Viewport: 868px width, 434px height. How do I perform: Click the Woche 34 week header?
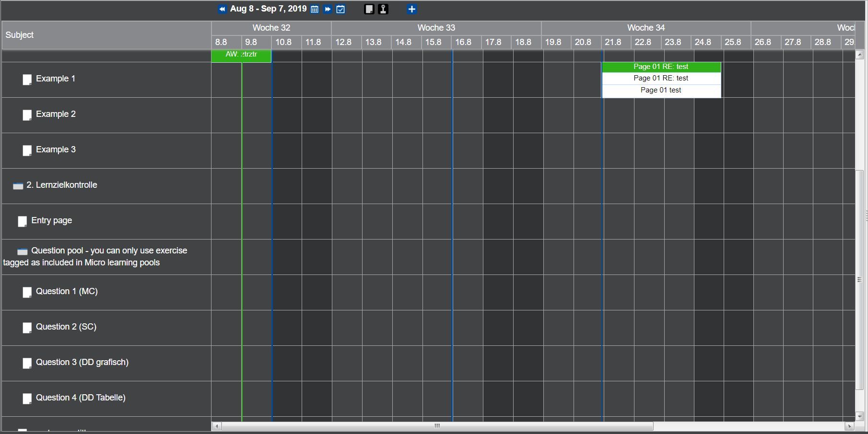[x=645, y=28]
